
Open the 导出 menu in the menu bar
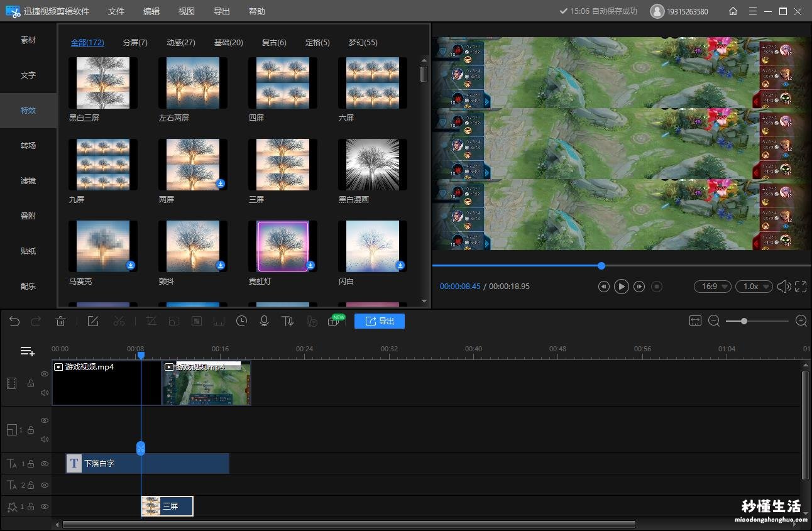pos(222,11)
